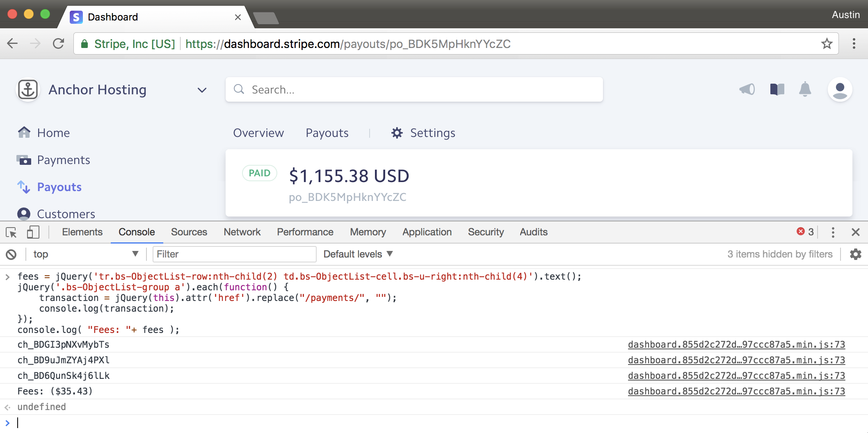Click the Payments sidebar icon
This screenshot has width=868, height=433.
pyautogui.click(x=24, y=160)
